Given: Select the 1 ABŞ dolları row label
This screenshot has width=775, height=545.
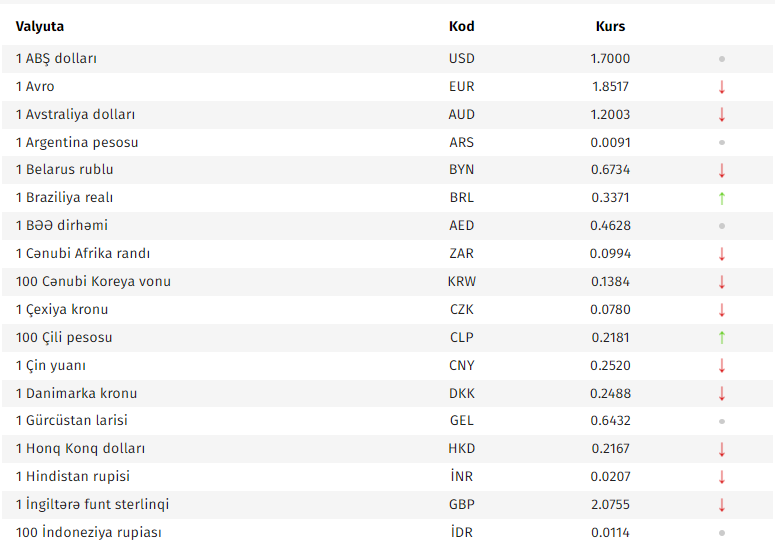Looking at the screenshot, I should click(x=56, y=59).
